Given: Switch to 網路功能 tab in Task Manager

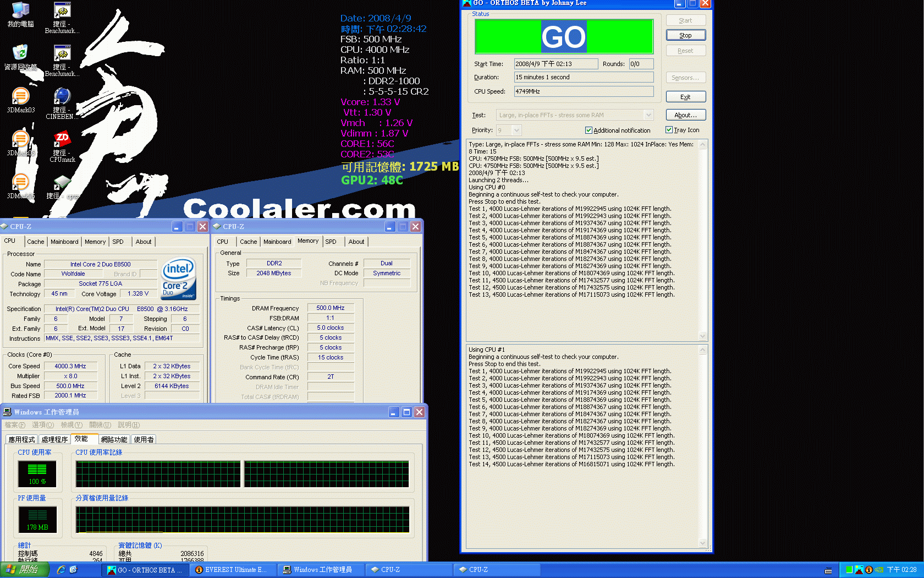Looking at the screenshot, I should 114,439.
